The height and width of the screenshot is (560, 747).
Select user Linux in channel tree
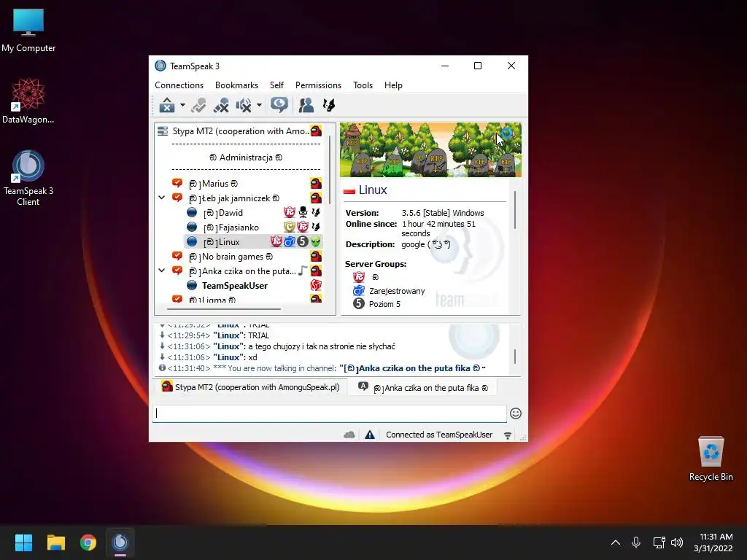253,242
